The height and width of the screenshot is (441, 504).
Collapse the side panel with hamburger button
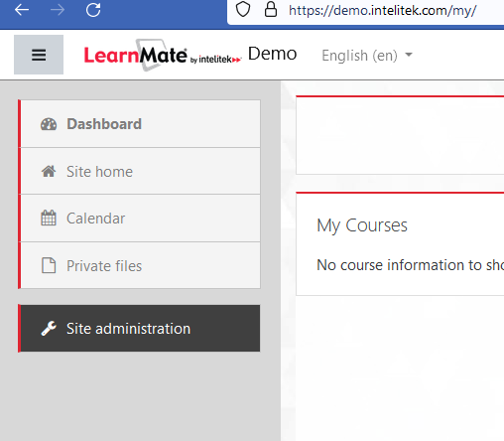39,55
